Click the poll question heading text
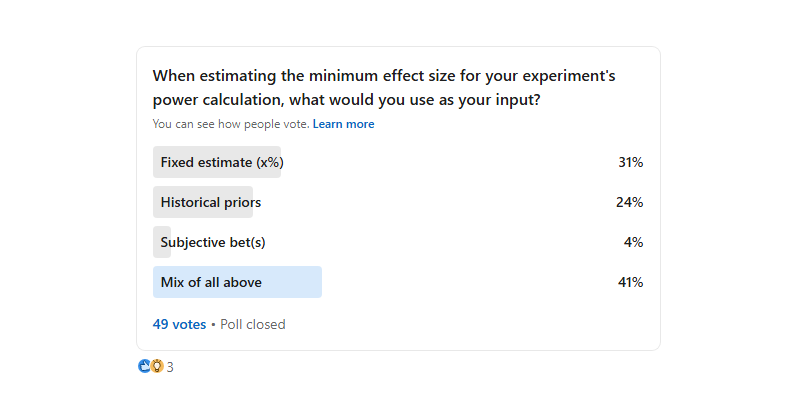The height and width of the screenshot is (420, 800). [398, 87]
